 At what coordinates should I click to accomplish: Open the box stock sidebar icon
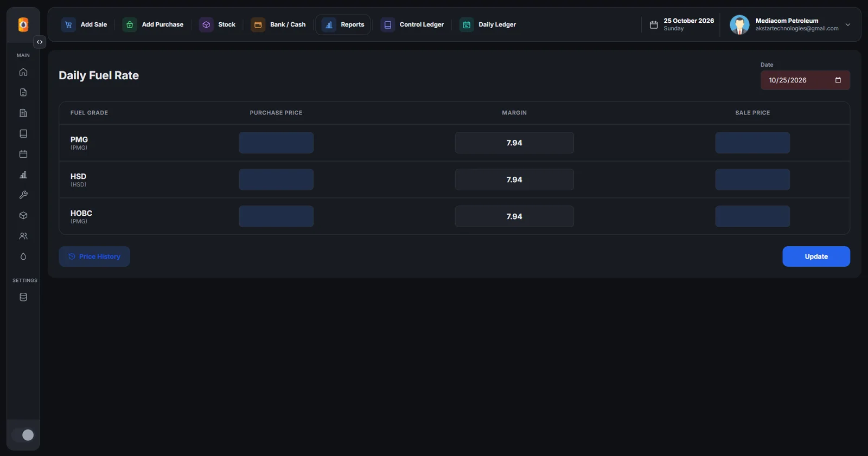click(23, 216)
